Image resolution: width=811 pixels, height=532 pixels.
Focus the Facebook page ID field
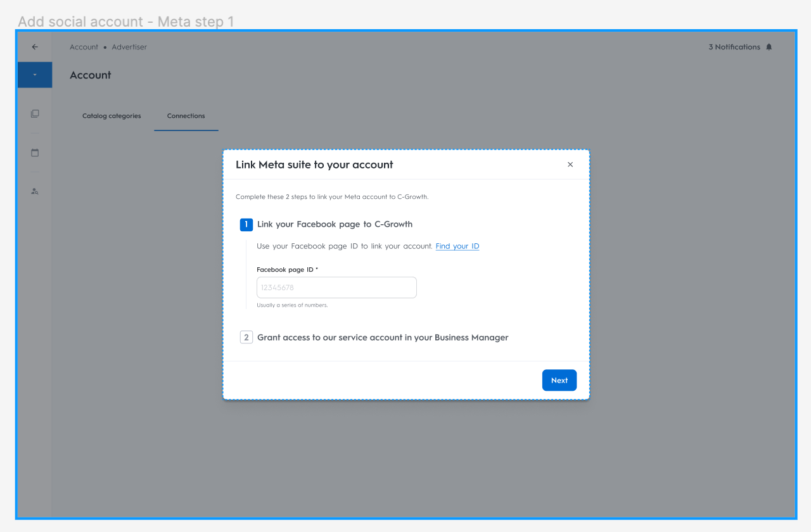(x=336, y=288)
